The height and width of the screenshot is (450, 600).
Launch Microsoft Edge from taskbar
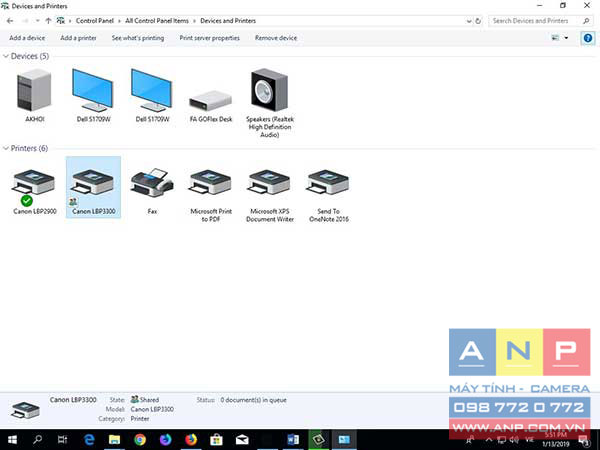click(x=89, y=440)
